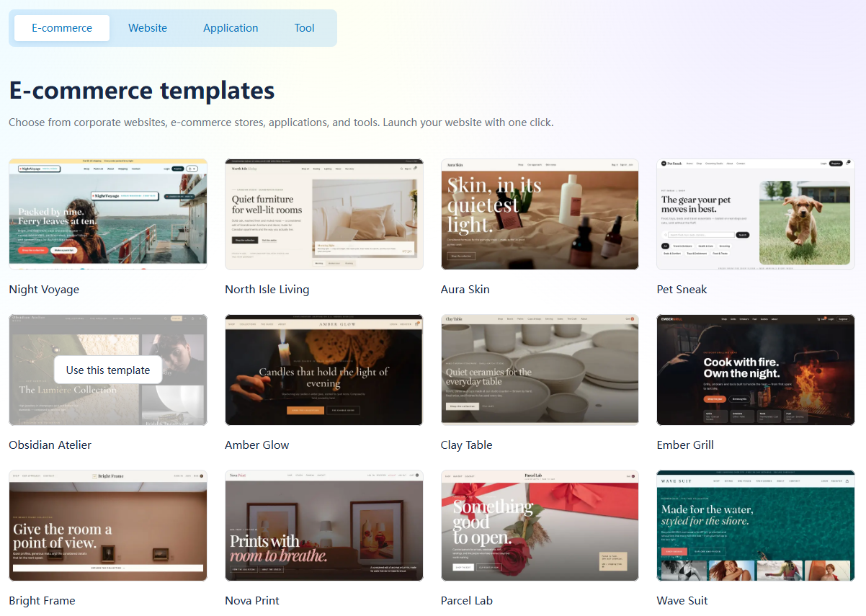Click the Pet Sneak title text
The width and height of the screenshot is (866, 616).
[682, 290]
